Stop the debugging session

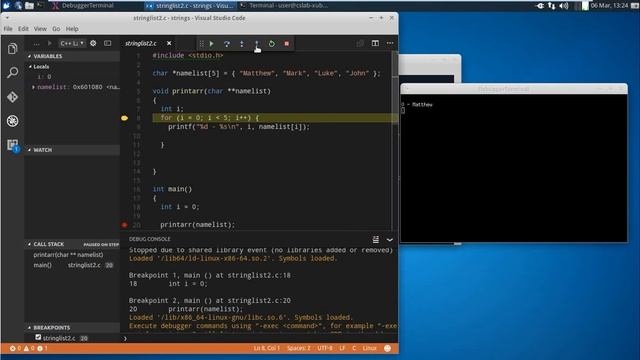tap(287, 44)
